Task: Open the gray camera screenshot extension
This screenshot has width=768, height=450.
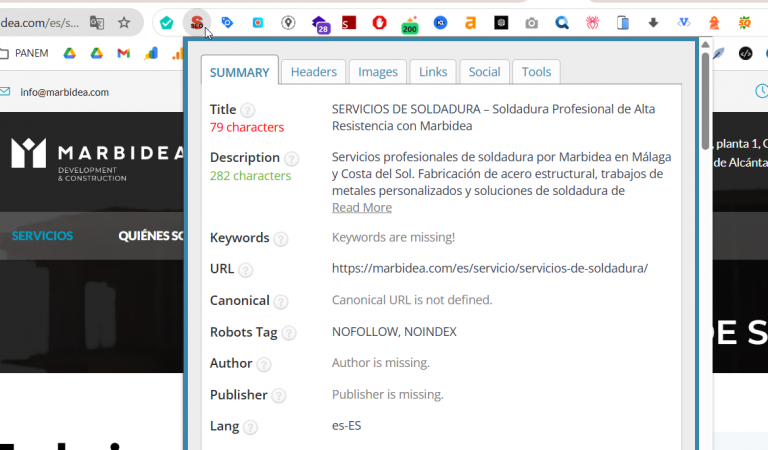Action: 531,23
